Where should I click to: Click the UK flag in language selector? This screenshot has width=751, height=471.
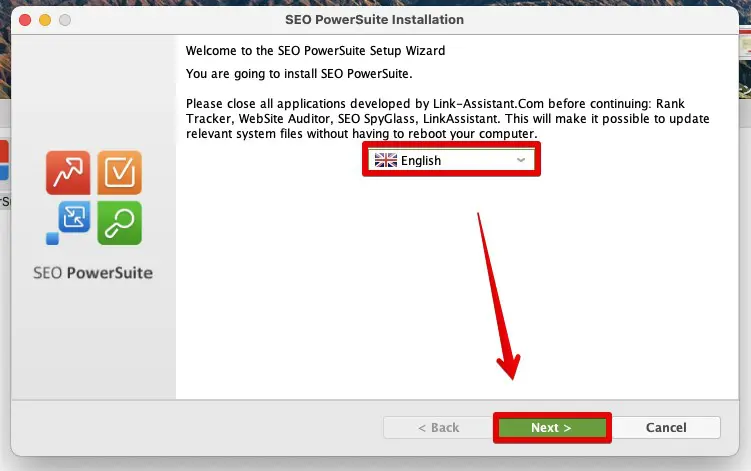[x=384, y=160]
